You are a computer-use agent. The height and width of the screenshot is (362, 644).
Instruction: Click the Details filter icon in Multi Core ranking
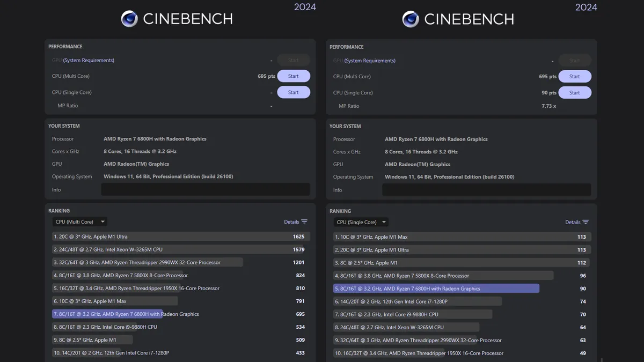point(304,221)
